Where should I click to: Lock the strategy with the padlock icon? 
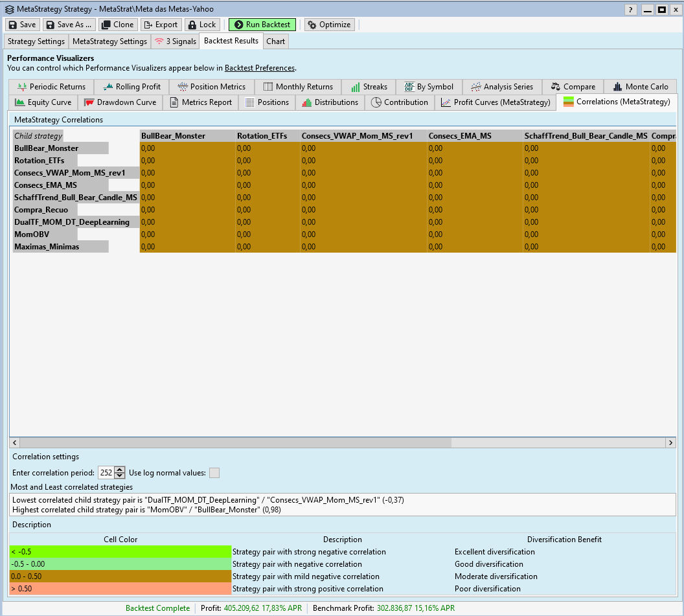pyautogui.click(x=192, y=25)
